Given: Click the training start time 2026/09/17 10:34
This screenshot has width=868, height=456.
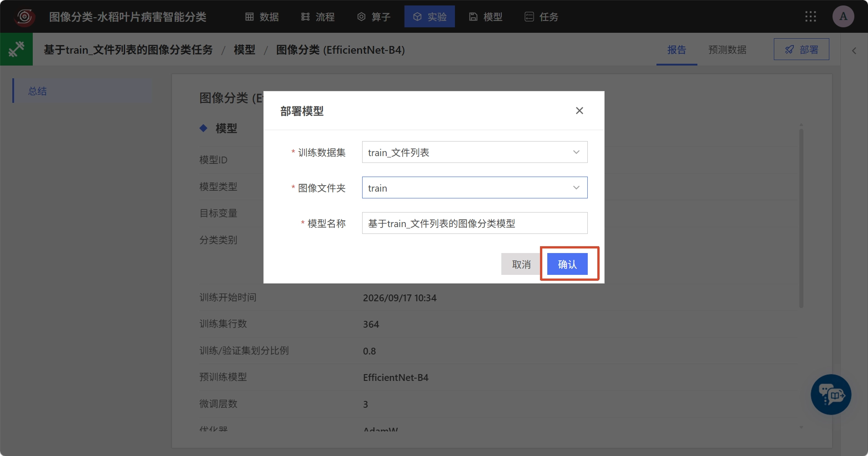Looking at the screenshot, I should pos(399,298).
